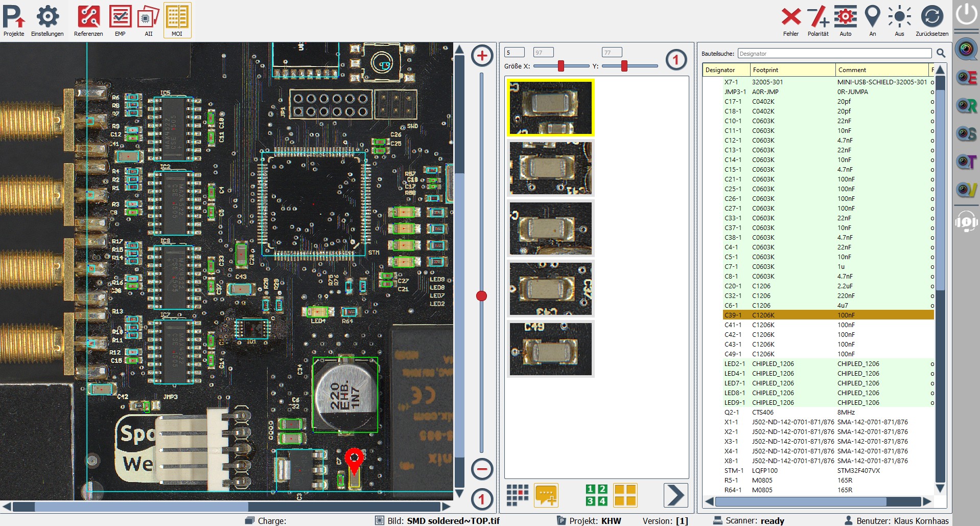This screenshot has width=980, height=526.
Task: Select the C49 capacitor thumbnail
Action: pyautogui.click(x=551, y=349)
